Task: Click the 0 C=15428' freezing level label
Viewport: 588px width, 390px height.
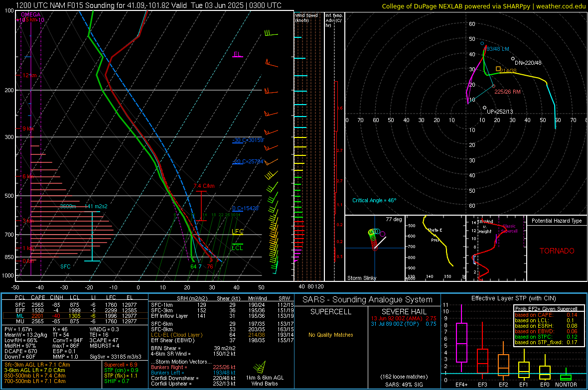Action: 245,208
